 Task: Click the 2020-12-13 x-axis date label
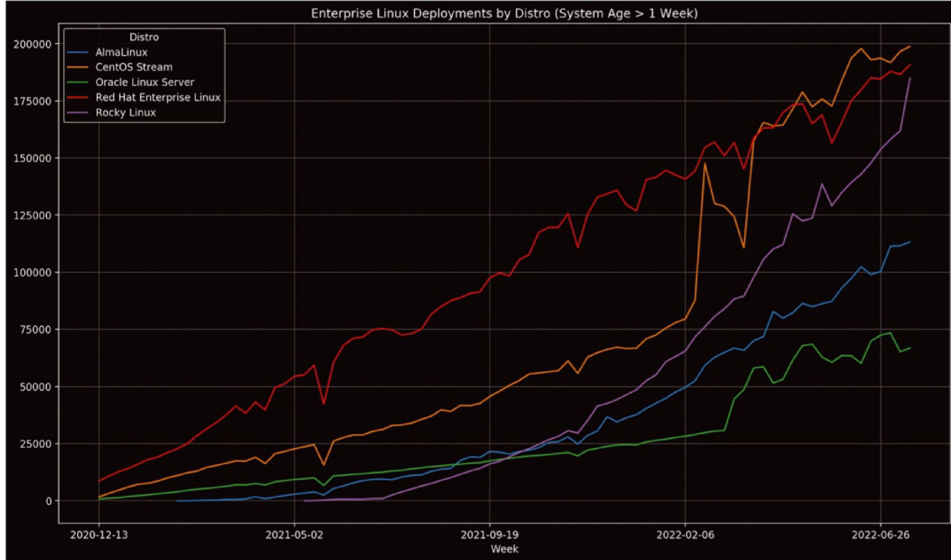click(99, 535)
